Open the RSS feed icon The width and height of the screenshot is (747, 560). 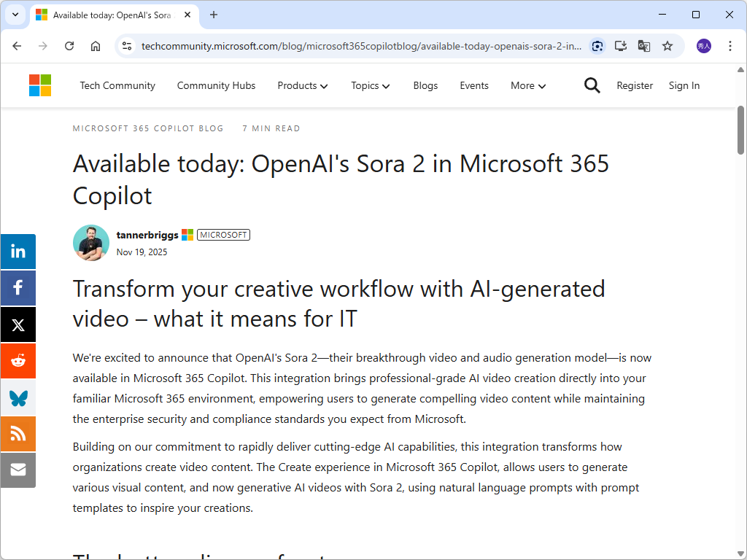coord(18,434)
